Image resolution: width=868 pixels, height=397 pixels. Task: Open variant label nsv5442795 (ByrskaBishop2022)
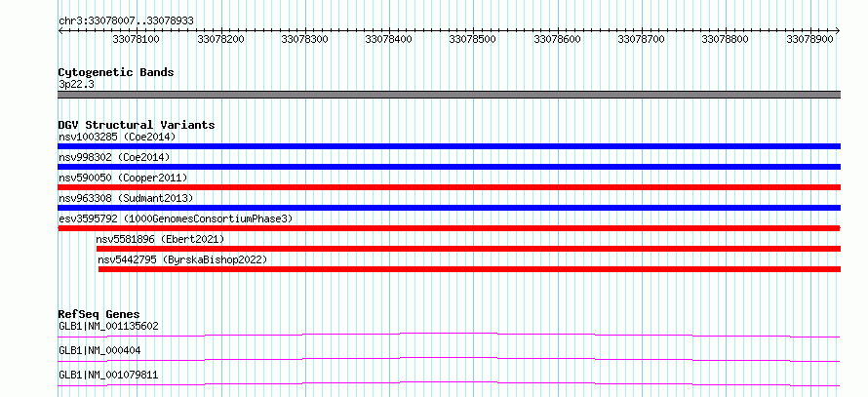[x=182, y=259]
